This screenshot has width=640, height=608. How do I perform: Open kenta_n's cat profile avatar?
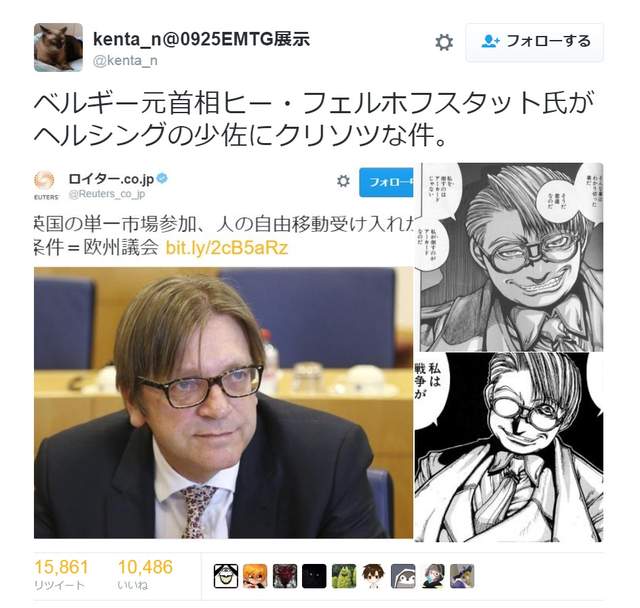pos(58,47)
